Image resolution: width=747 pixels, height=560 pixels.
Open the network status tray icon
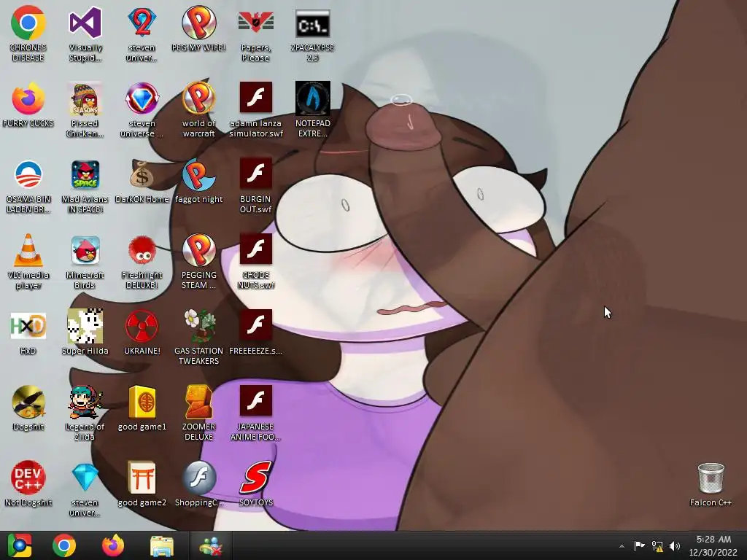point(657,545)
